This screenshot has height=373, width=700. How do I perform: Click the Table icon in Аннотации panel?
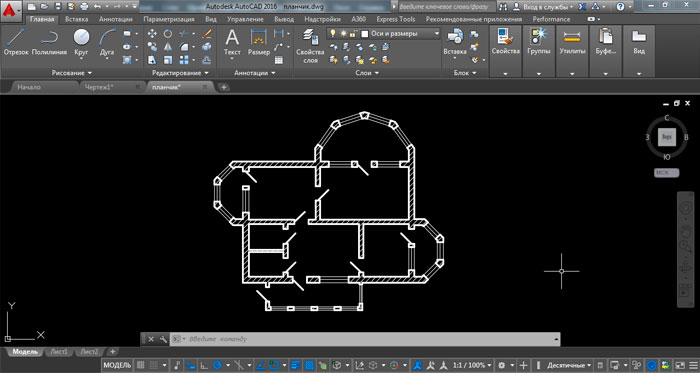pos(279,60)
